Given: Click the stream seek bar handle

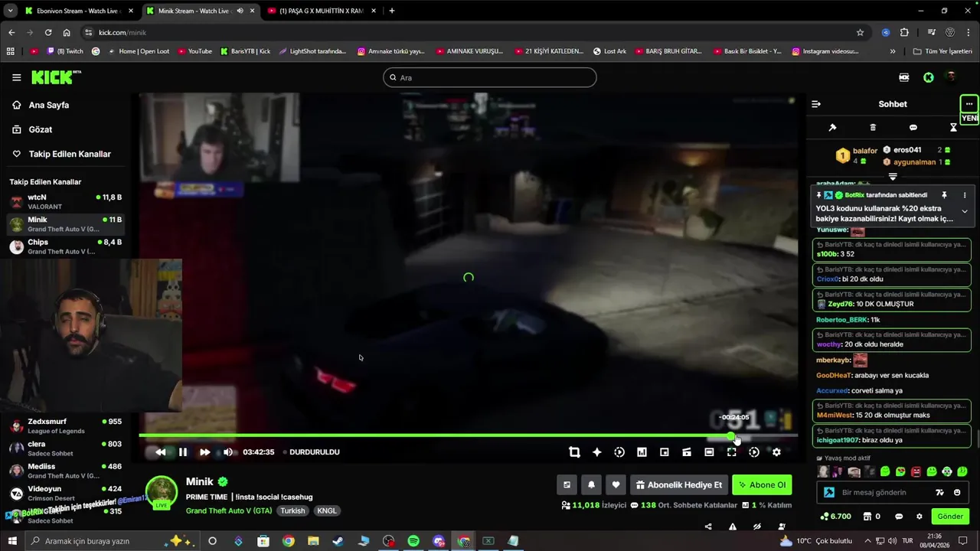Looking at the screenshot, I should (x=732, y=436).
